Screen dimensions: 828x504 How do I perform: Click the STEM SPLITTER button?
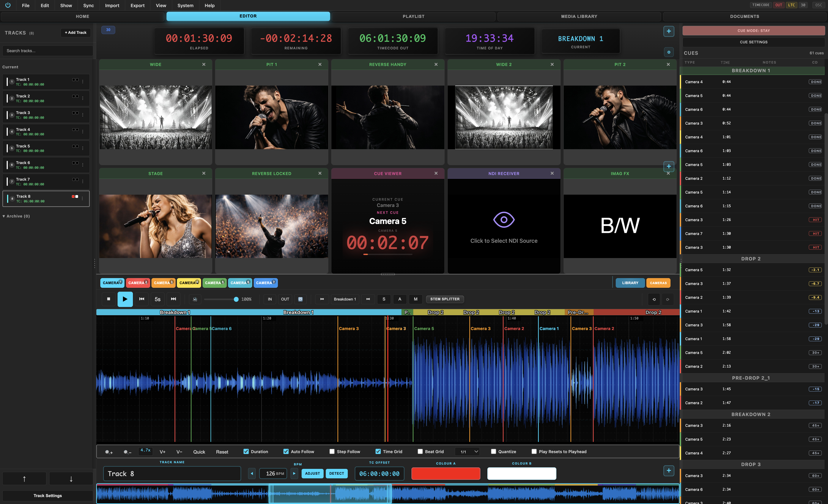point(445,299)
